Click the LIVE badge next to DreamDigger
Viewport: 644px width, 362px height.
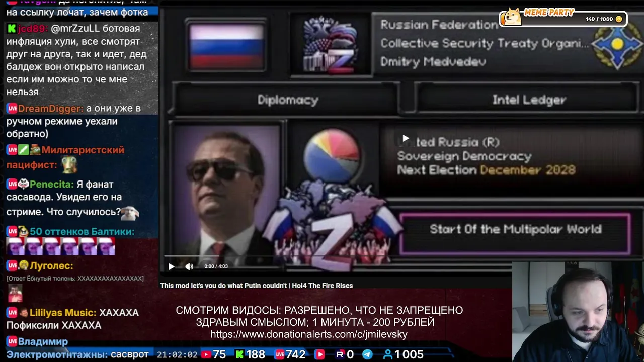(12, 109)
